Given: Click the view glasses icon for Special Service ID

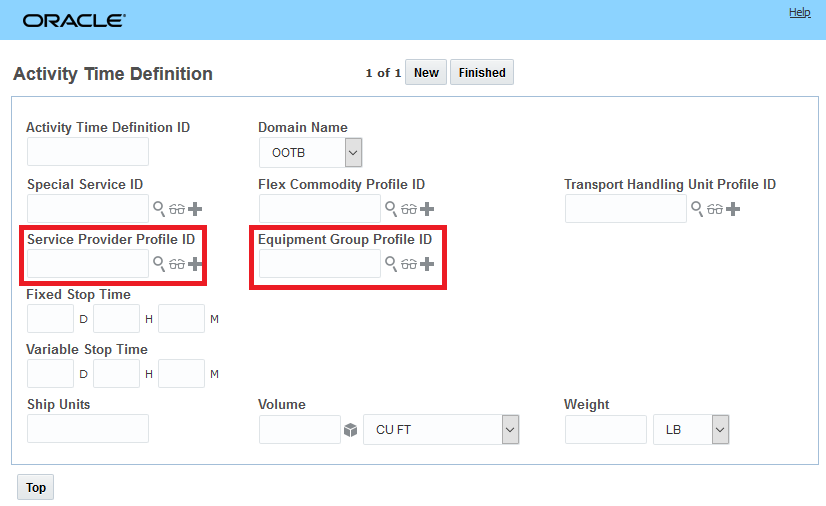Looking at the screenshot, I should click(177, 209).
